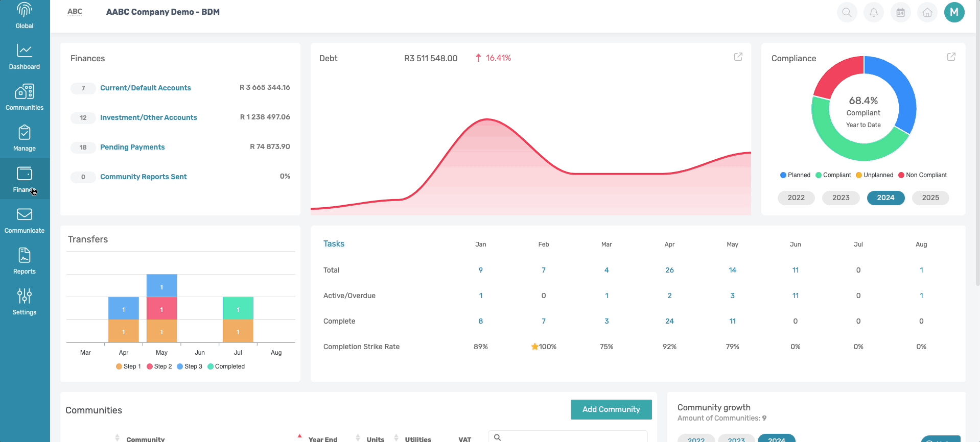Sort by Utilities column arrows
Screen dimensions: 980x442
(x=396, y=438)
